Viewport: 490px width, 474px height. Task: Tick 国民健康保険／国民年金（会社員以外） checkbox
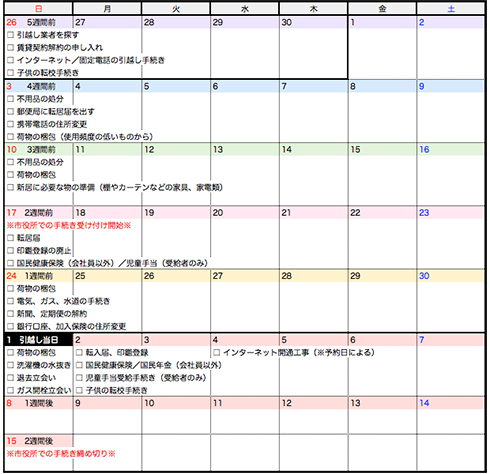pyautogui.click(x=79, y=365)
